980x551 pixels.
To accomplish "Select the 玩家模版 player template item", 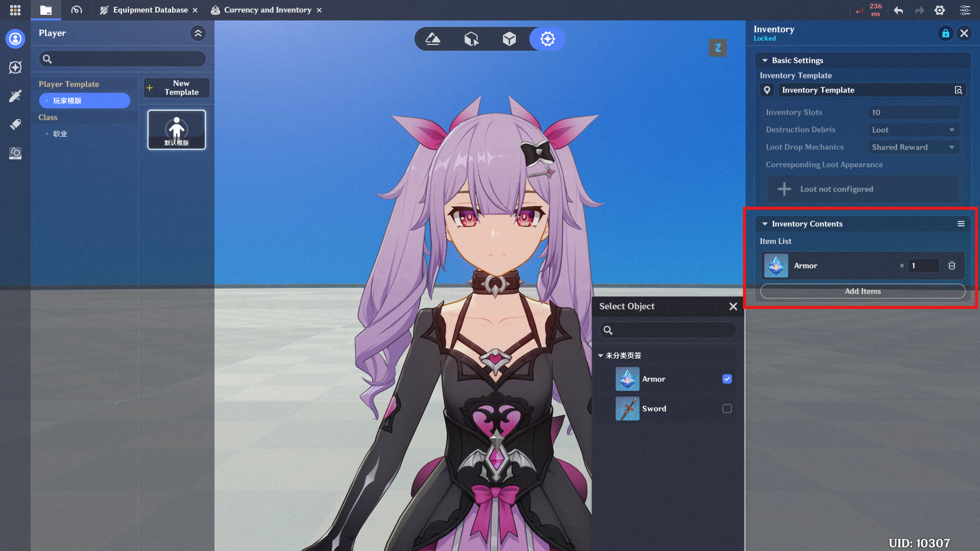I will [85, 101].
